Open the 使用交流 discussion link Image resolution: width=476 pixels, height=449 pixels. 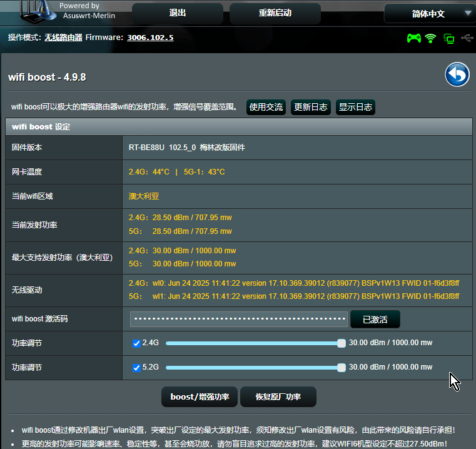click(266, 107)
